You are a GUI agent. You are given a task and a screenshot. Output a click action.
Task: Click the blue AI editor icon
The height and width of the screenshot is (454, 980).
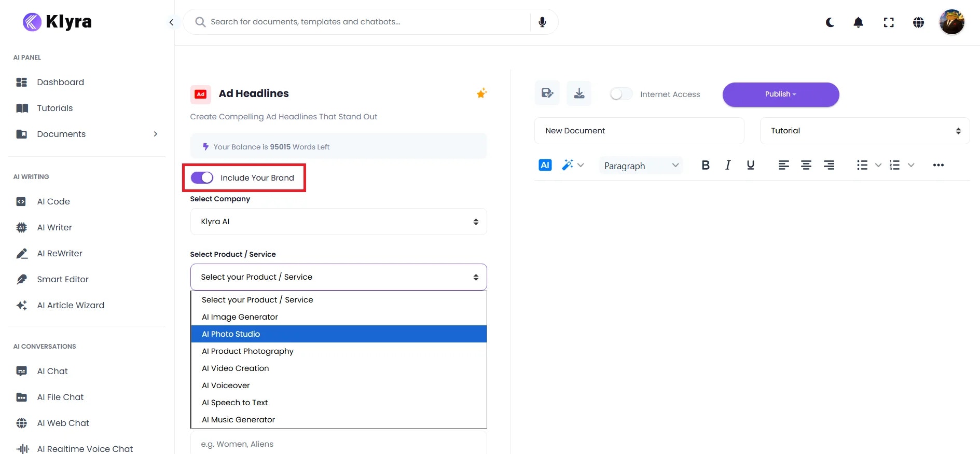pyautogui.click(x=545, y=165)
